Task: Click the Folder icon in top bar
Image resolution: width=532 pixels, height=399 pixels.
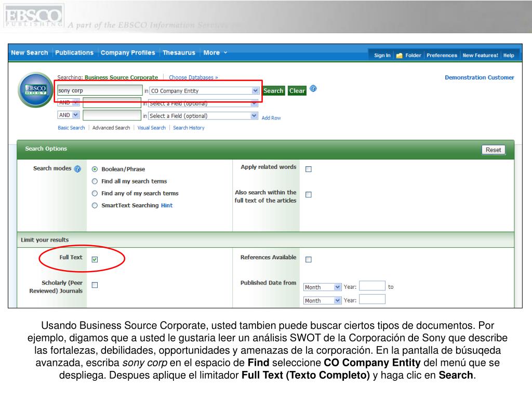Action: tap(400, 55)
